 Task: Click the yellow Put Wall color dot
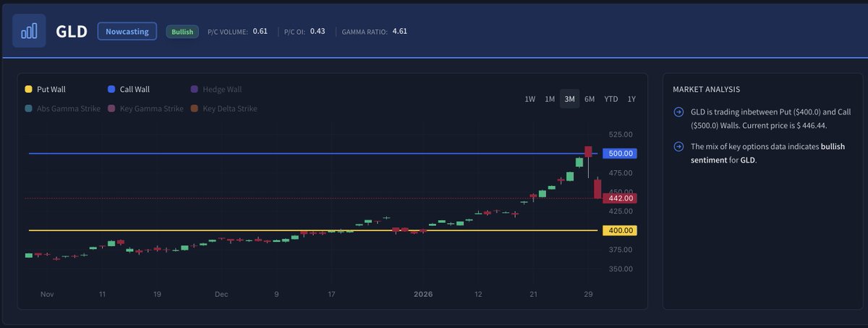pos(28,89)
